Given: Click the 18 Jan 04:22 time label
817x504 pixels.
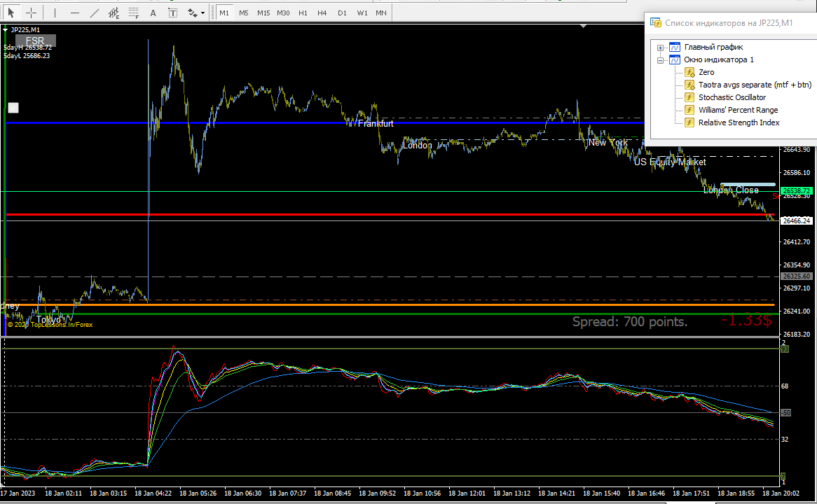Looking at the screenshot, I should pos(153,493).
